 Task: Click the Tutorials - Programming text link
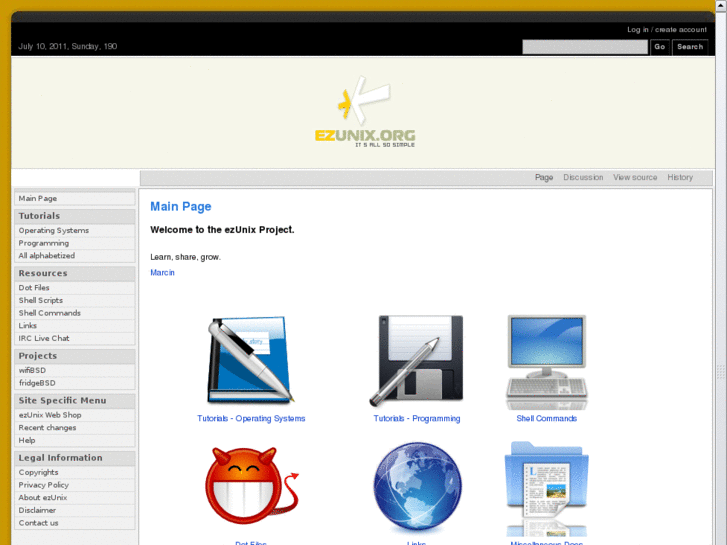[417, 418]
